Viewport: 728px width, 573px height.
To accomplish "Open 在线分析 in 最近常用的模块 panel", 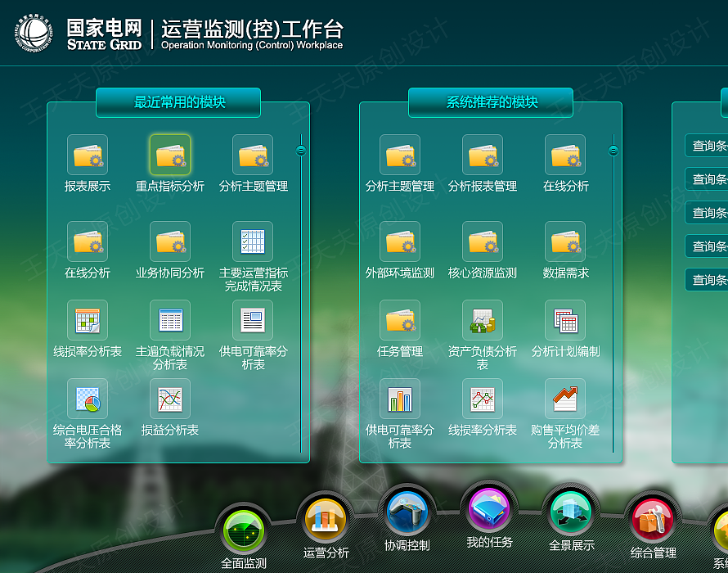I will [x=88, y=241].
